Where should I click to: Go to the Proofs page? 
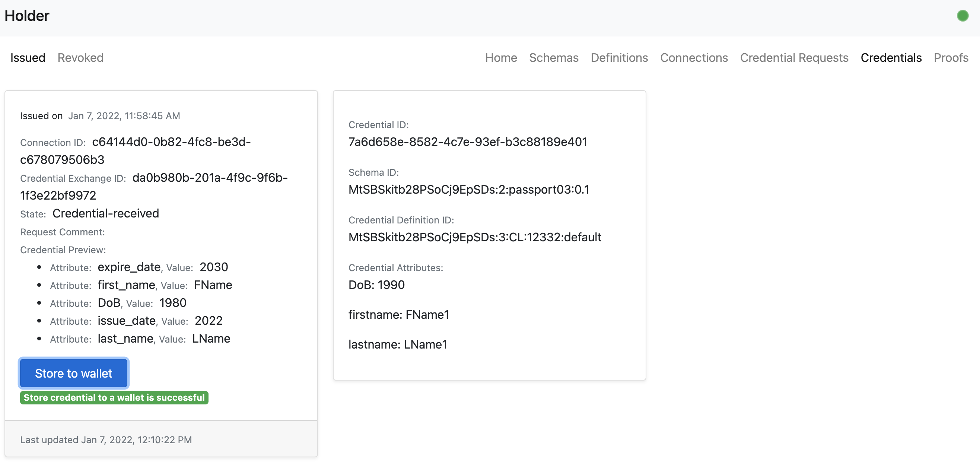pyautogui.click(x=951, y=57)
